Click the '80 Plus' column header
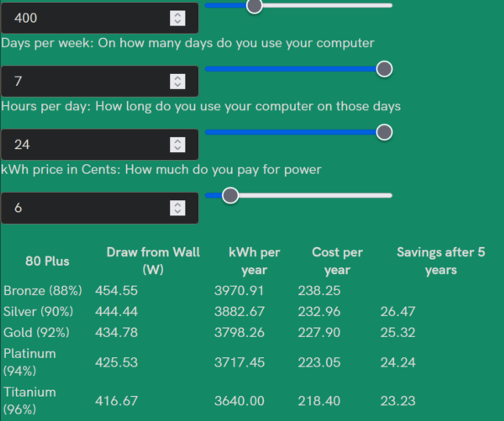The height and width of the screenshot is (421, 504). coord(47,261)
